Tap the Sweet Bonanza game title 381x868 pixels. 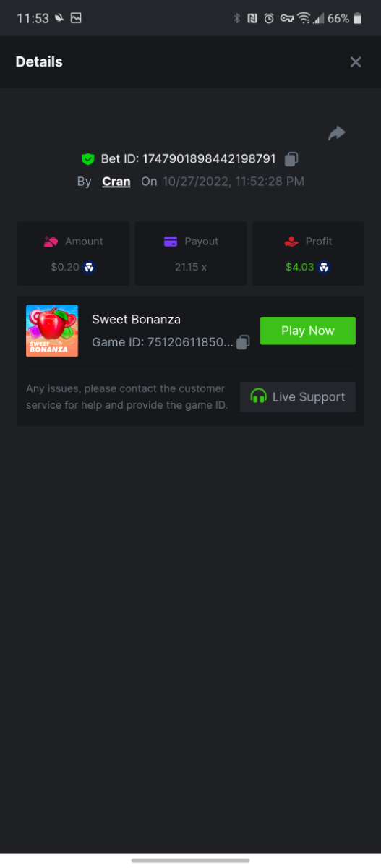click(137, 319)
